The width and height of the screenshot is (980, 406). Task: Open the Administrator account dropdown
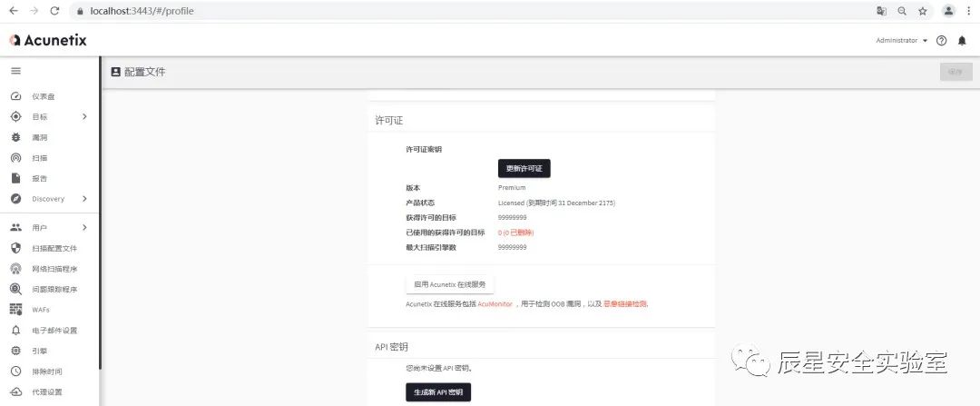tap(902, 41)
